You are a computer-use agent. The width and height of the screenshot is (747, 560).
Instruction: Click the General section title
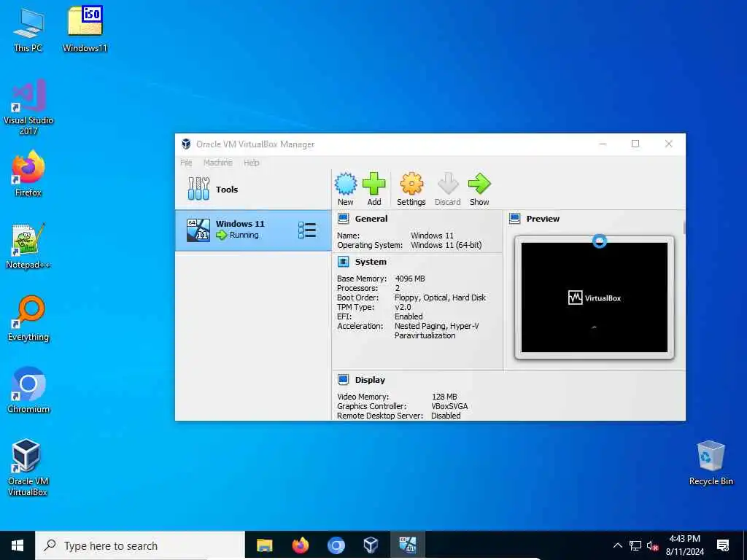pos(371,219)
